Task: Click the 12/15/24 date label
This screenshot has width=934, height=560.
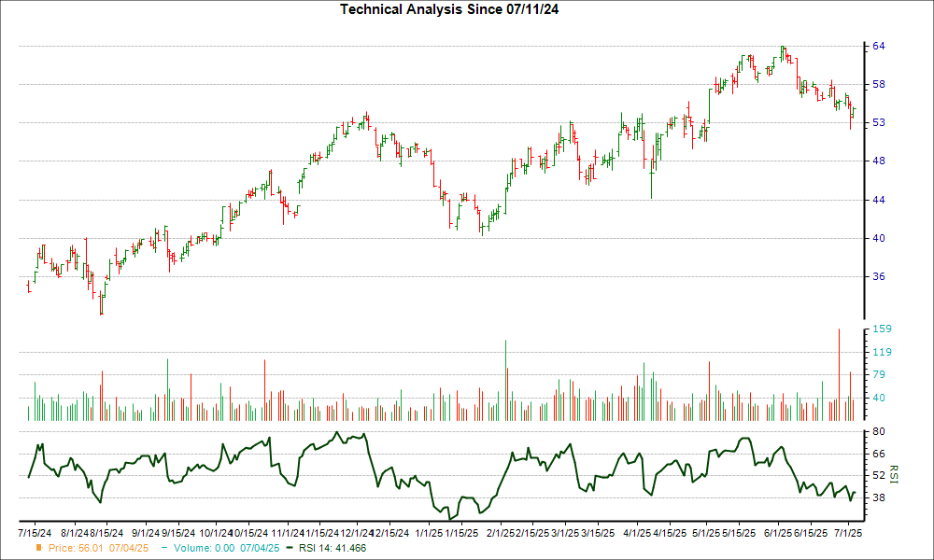Action: coord(391,533)
